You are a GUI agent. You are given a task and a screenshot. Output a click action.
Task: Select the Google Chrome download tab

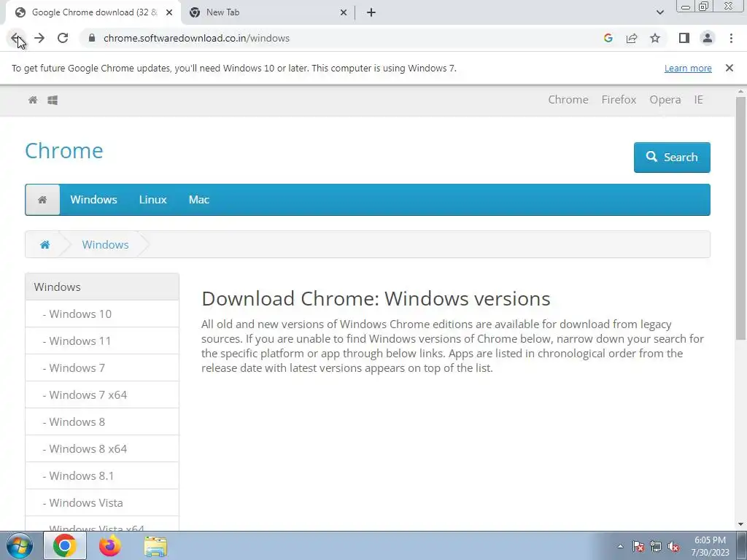(93, 12)
